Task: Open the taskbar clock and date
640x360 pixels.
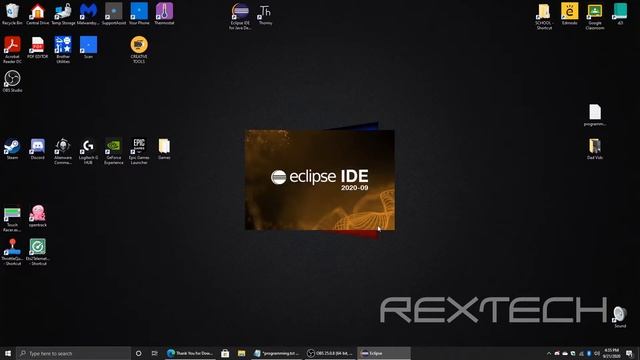Action: pos(611,353)
